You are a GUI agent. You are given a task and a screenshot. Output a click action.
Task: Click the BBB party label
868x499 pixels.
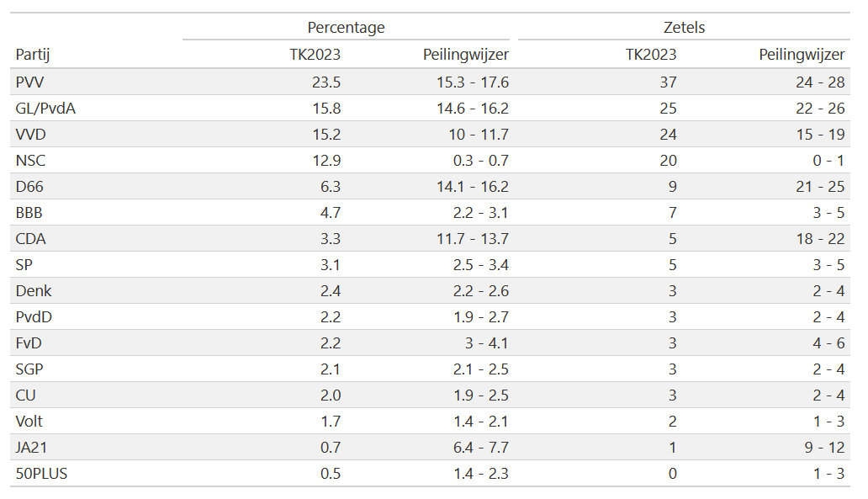click(29, 213)
